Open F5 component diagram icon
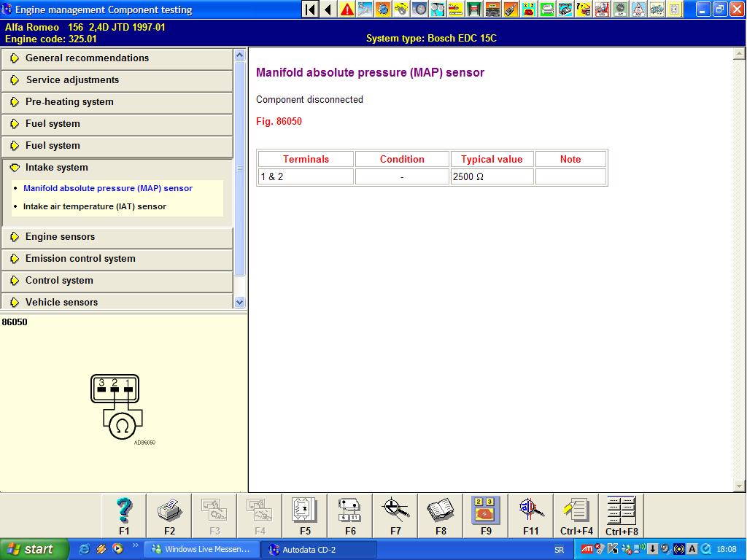 (305, 516)
